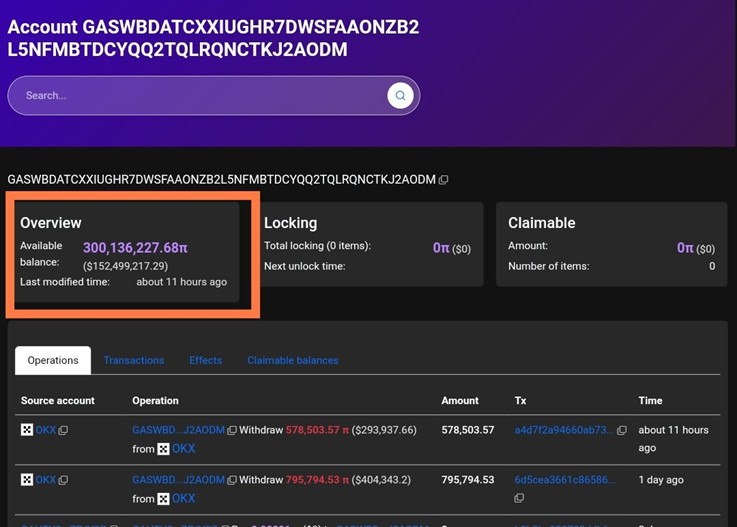Open transaction a4d7f2a94660ab73 link
The height and width of the screenshot is (527, 737).
click(x=563, y=430)
